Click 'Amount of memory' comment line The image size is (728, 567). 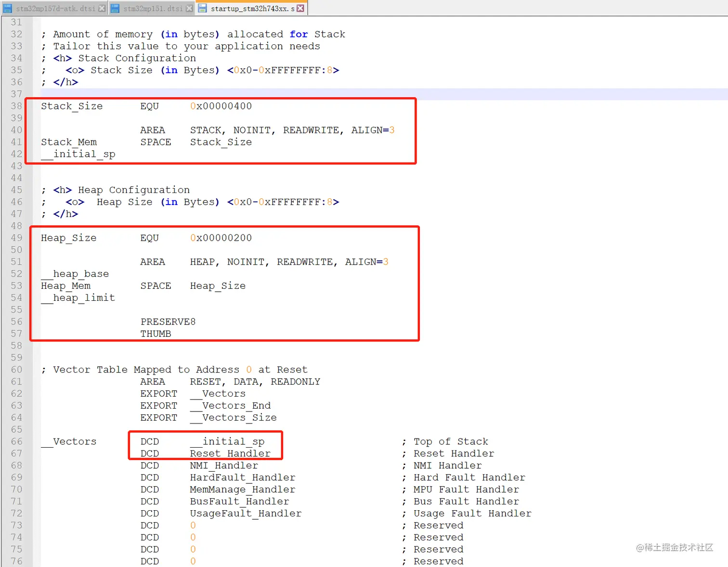[193, 34]
